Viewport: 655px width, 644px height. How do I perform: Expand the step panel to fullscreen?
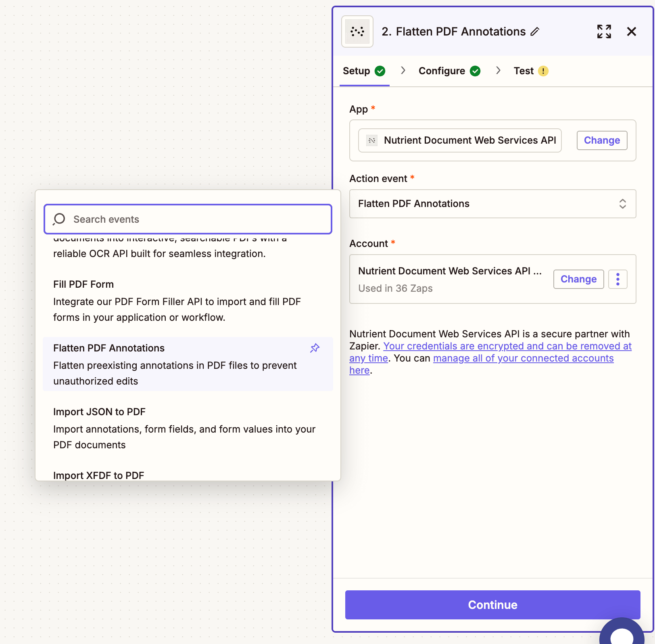click(x=604, y=31)
